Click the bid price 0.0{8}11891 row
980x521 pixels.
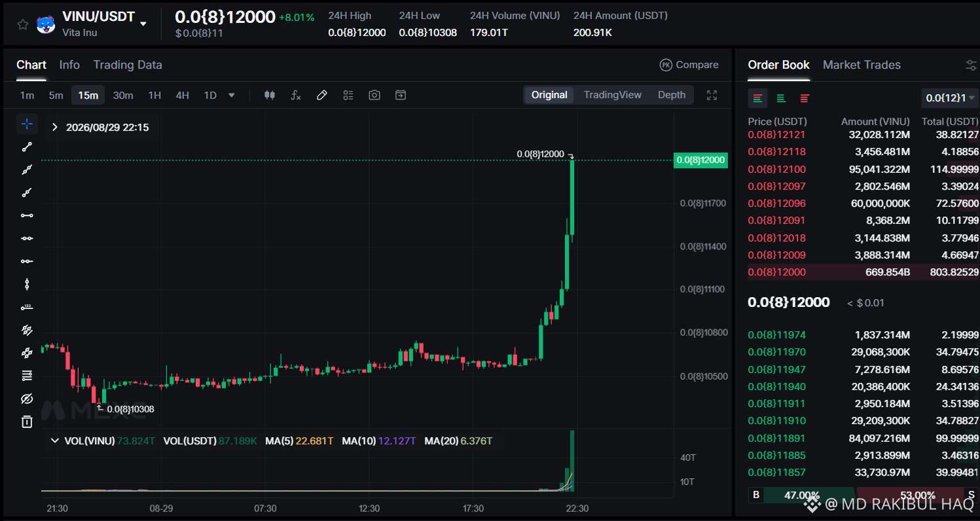pos(863,438)
